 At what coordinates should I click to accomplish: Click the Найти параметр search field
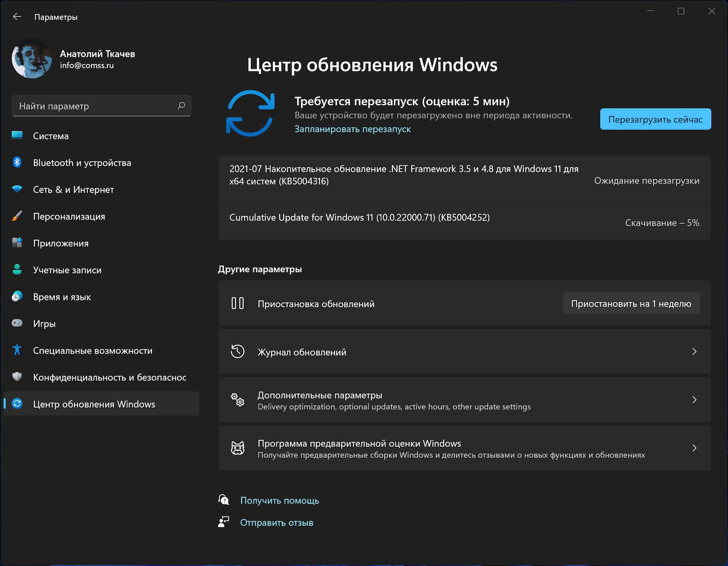point(95,106)
